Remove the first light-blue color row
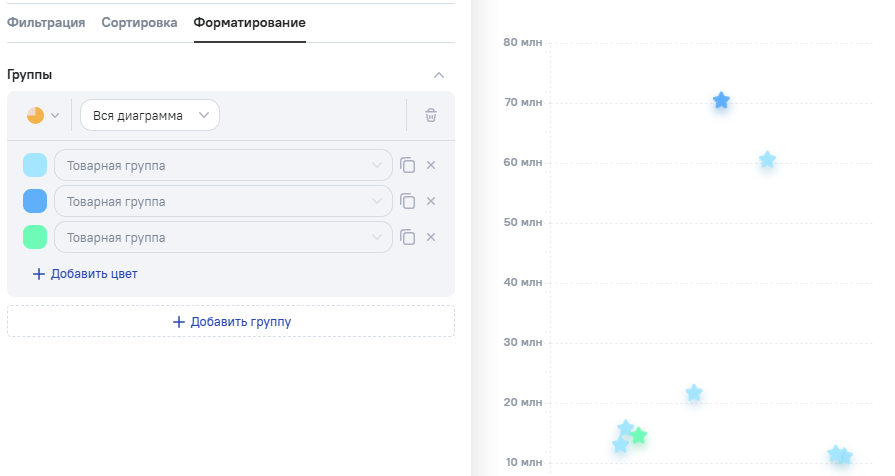Viewport: 895px width, 476px height. click(431, 165)
